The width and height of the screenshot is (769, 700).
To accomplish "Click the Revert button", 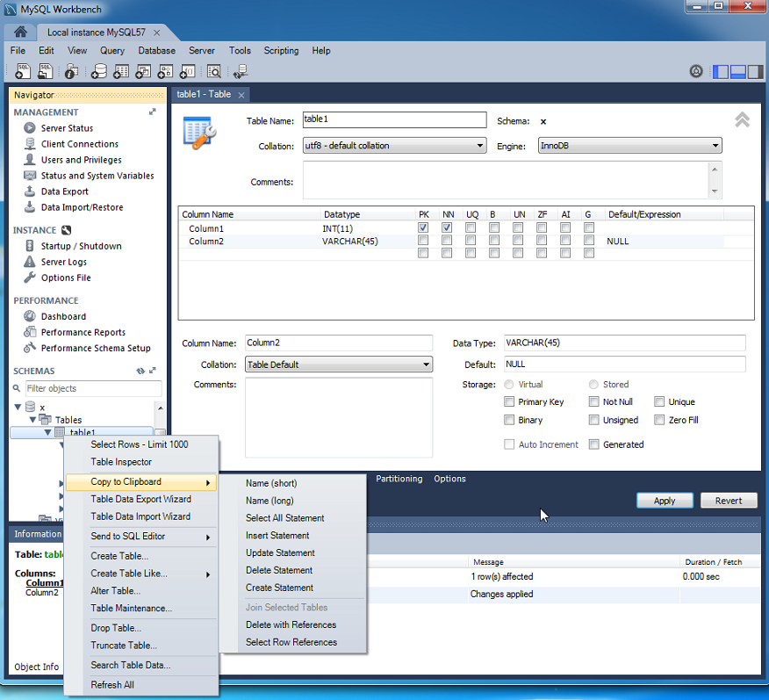I will 729,501.
